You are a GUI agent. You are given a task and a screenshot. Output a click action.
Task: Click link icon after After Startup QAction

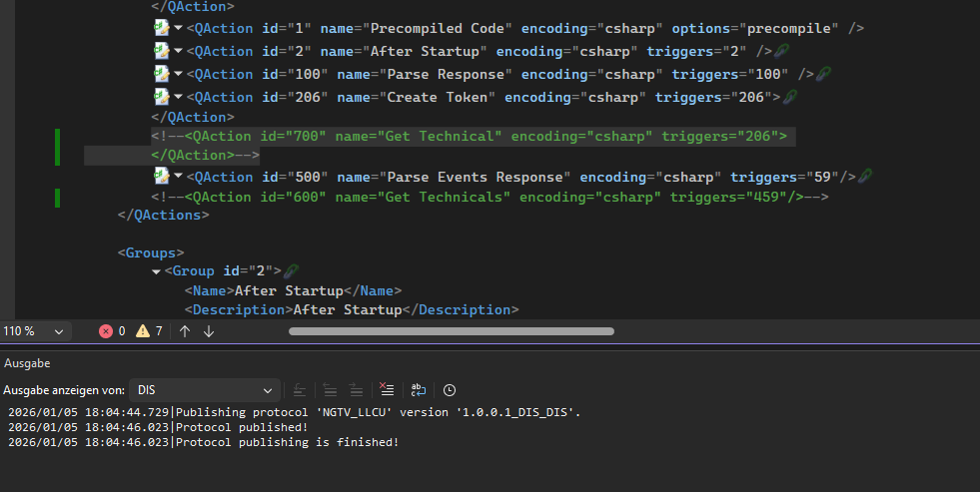click(x=781, y=51)
